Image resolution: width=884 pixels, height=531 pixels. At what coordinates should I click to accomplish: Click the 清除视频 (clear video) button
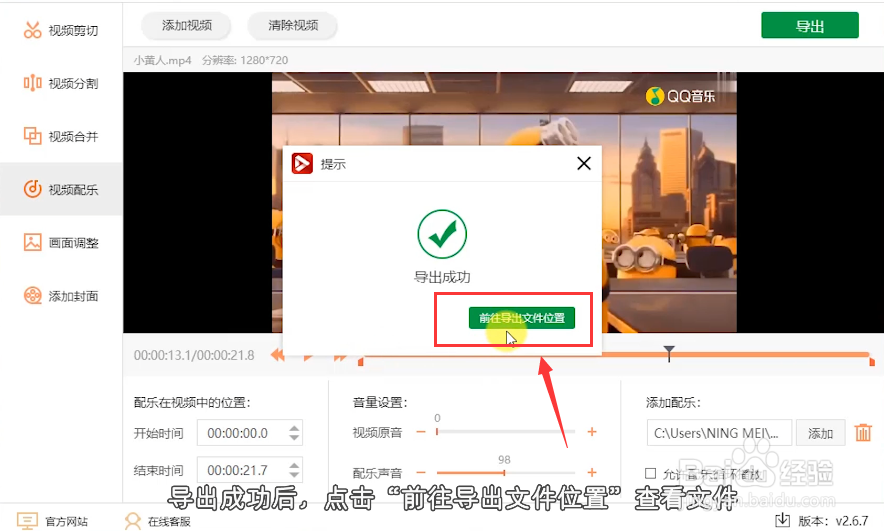coord(293,25)
